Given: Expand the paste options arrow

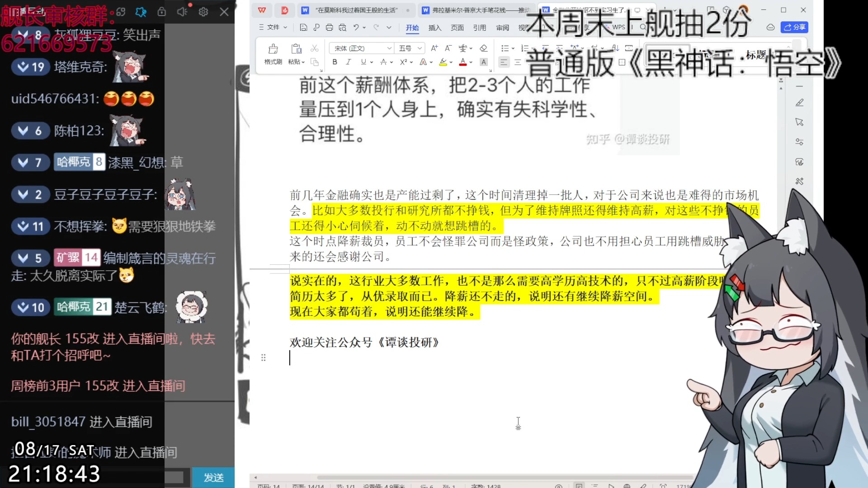Looking at the screenshot, I should point(303,62).
